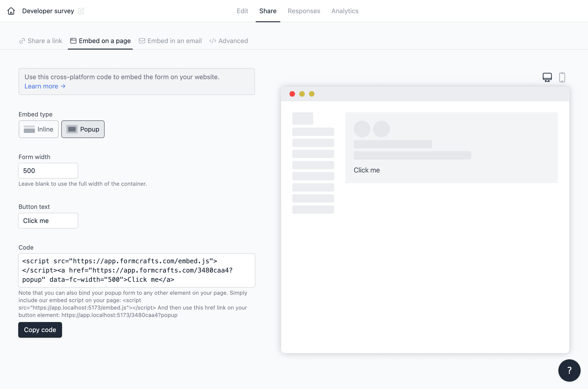
Task: Click the Embed on a page icon
Action: click(x=72, y=40)
